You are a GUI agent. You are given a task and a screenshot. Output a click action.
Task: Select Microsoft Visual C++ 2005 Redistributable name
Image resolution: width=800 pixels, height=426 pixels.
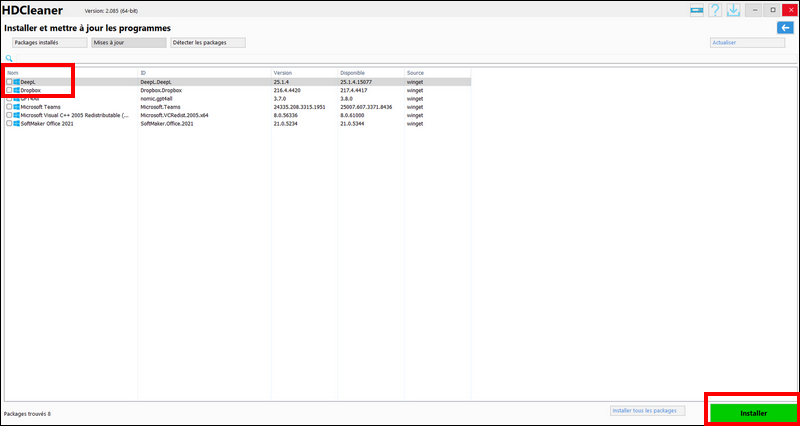click(74, 115)
